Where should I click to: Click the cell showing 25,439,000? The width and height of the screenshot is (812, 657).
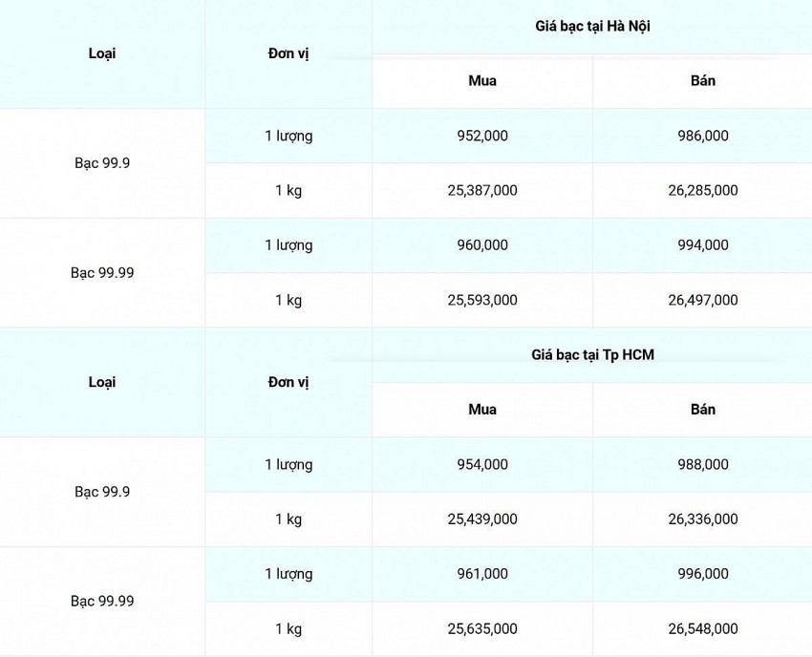click(x=482, y=519)
